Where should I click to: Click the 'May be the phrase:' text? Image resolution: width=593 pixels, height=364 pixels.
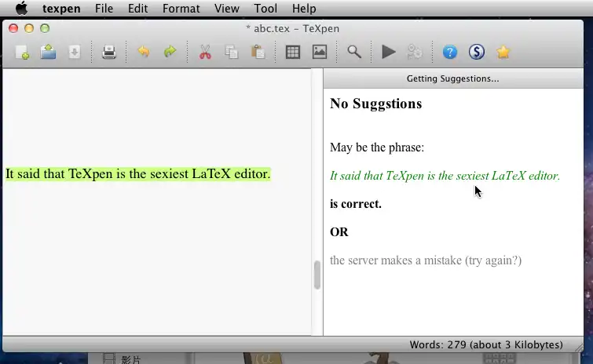pyautogui.click(x=377, y=147)
